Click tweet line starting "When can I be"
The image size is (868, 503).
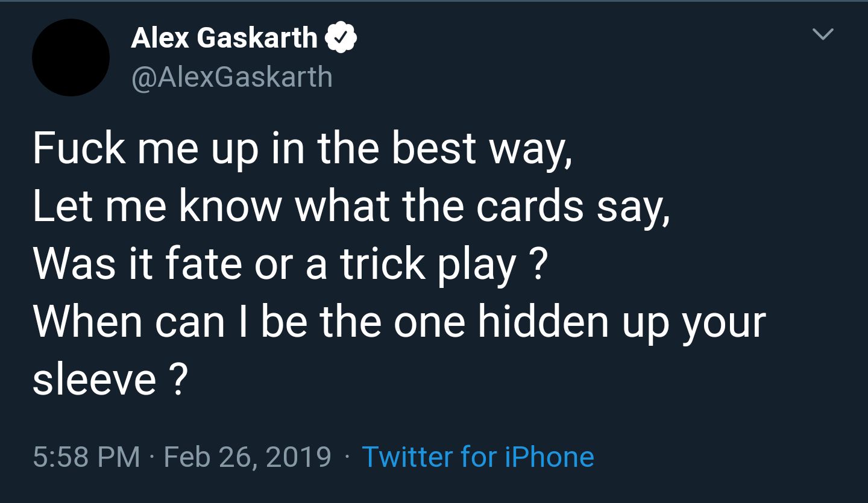(x=399, y=322)
